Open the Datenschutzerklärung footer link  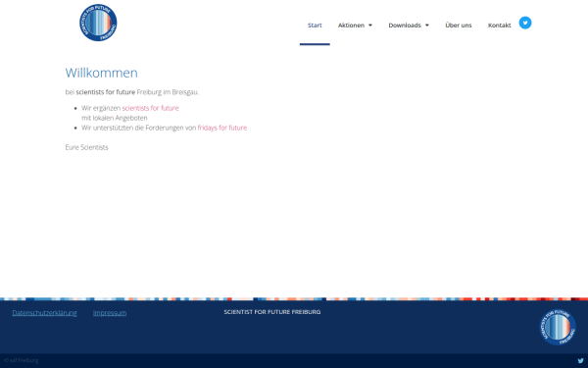click(x=44, y=313)
